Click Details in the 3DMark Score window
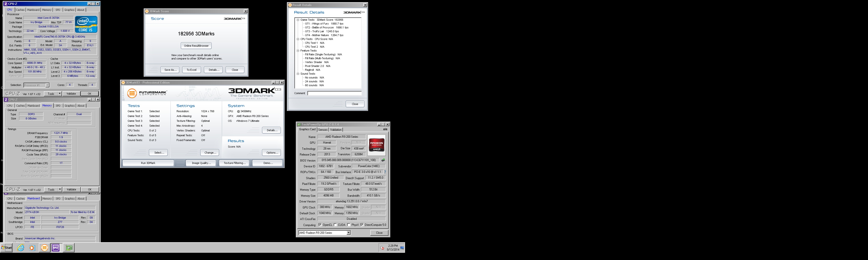This screenshot has height=260, width=868. click(213, 70)
